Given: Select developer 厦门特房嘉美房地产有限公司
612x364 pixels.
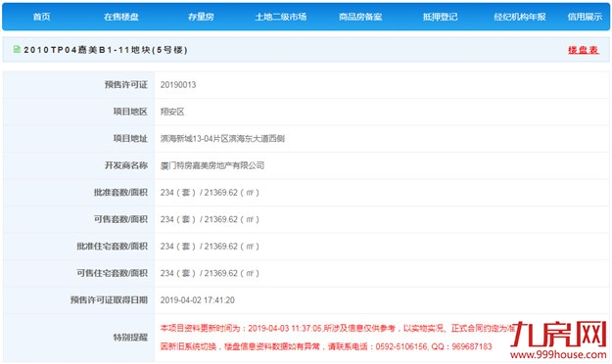Looking at the screenshot, I should 212,165.
